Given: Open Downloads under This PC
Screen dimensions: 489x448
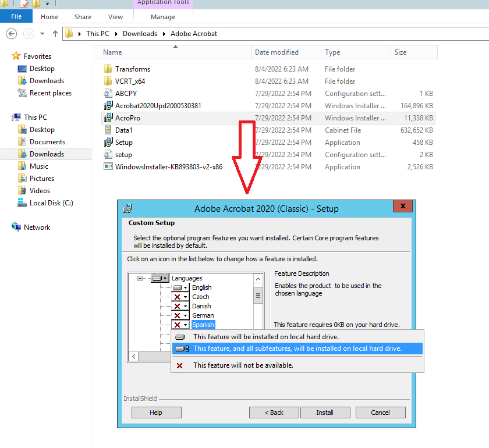Looking at the screenshot, I should pos(47,154).
